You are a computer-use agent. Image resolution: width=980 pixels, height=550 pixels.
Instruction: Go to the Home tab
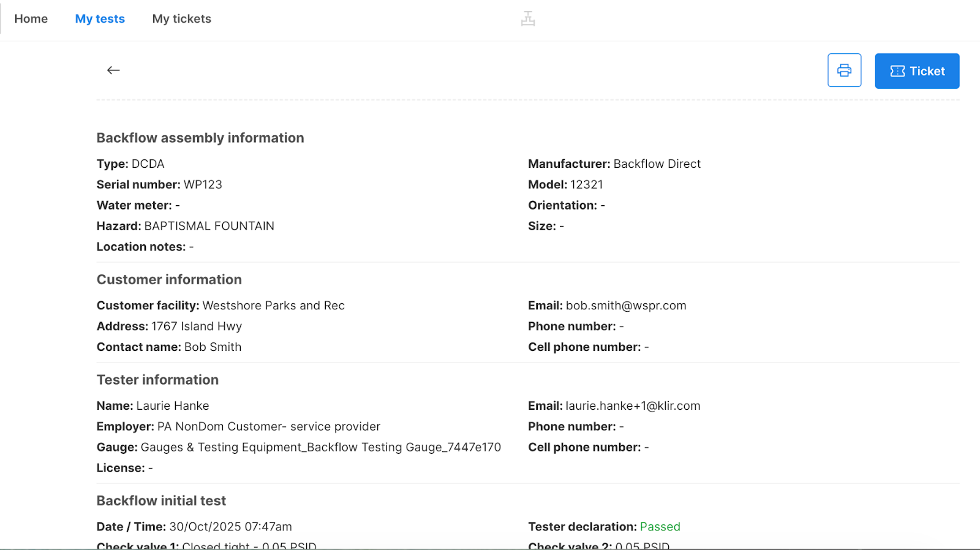point(31,19)
